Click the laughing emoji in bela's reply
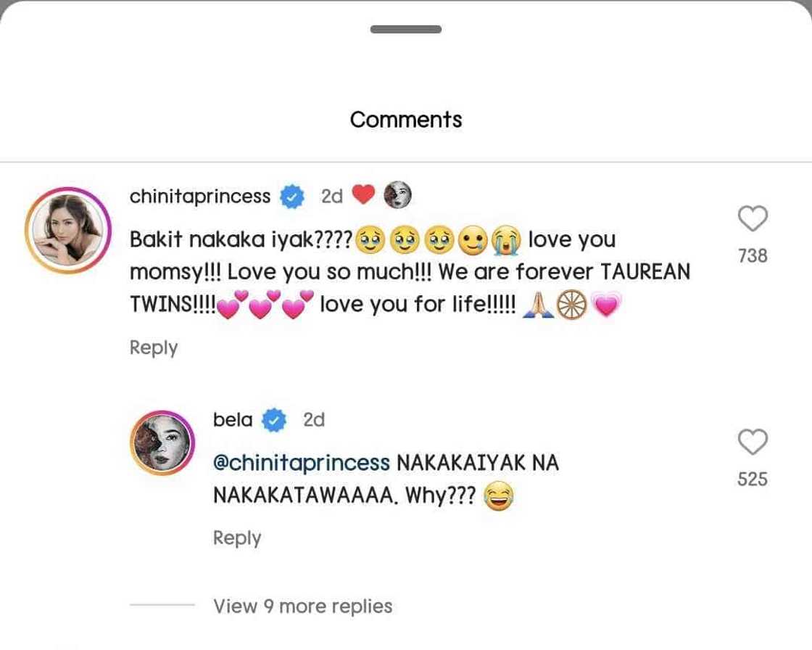Image resolution: width=812 pixels, height=650 pixels. tap(497, 497)
